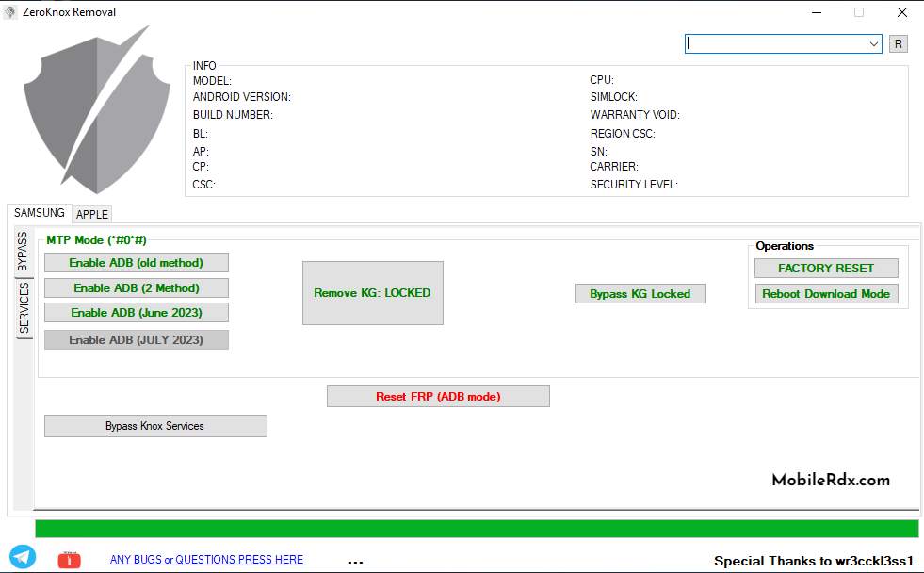Open the YouTube icon link
924x573 pixels.
point(69,560)
